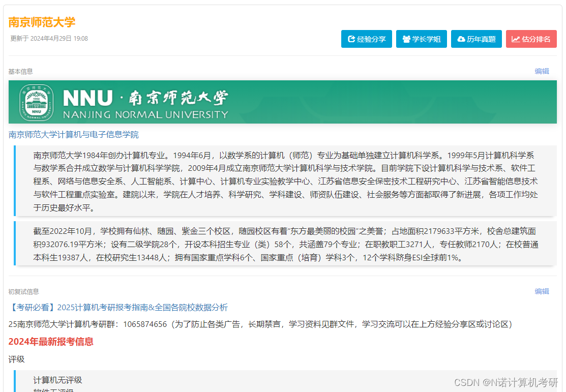Image resolution: width=566 pixels, height=392 pixels.
Task: Click the NNU banner image
Action: pos(283,102)
